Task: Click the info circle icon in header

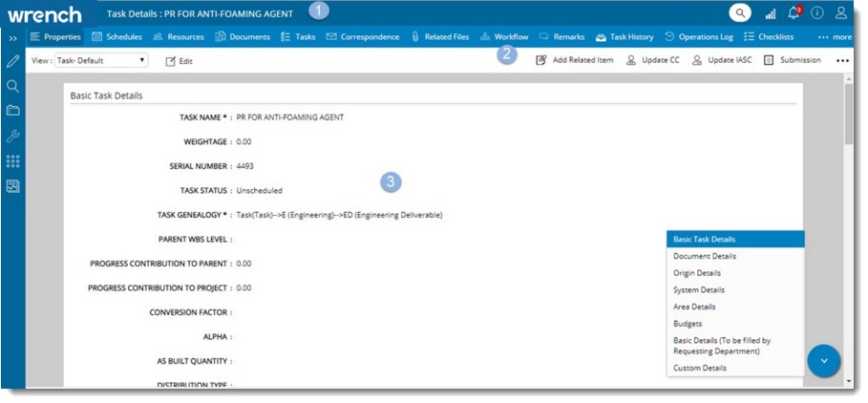Action: [x=817, y=13]
